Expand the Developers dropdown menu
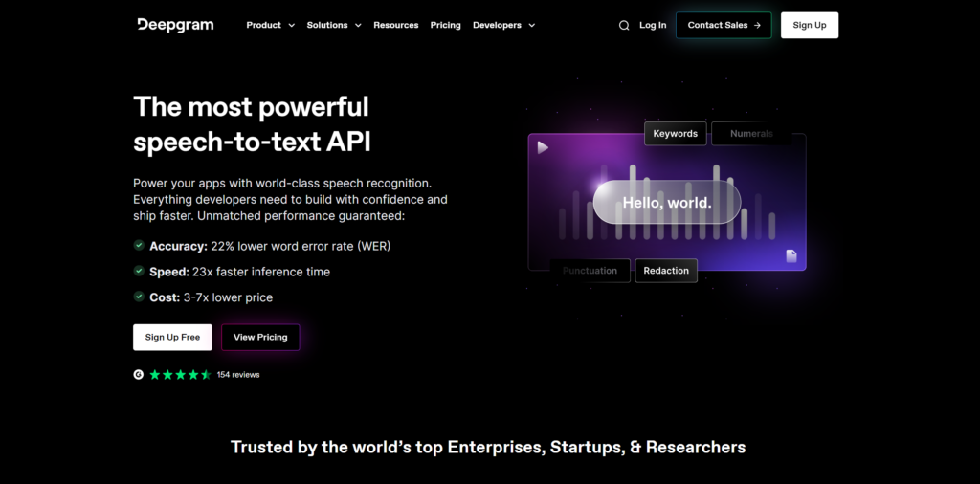Viewport: 980px width, 484px height. 503,25
